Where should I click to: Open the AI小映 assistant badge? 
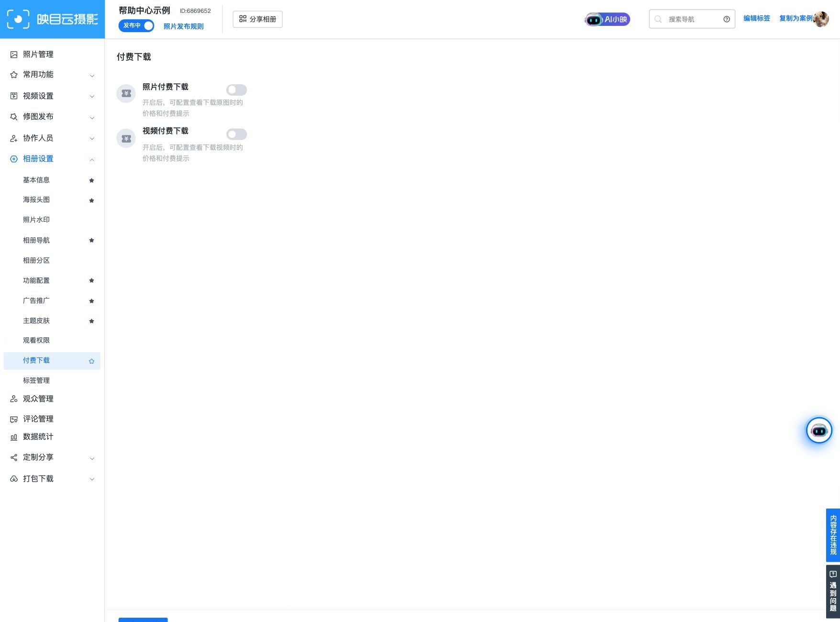coord(607,19)
